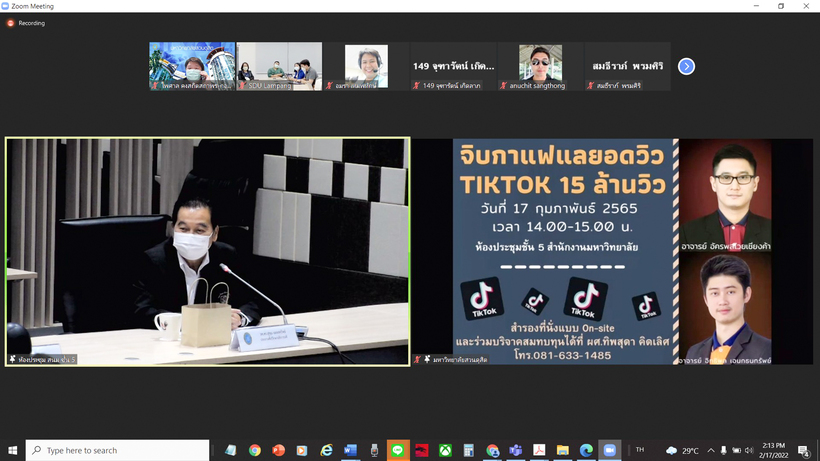Open Microsoft Teams from the taskbar
This screenshot has height=461, width=820.
click(x=516, y=450)
